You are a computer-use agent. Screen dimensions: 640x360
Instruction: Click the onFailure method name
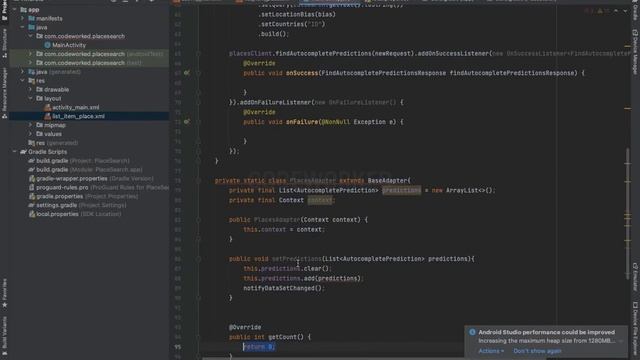point(302,122)
